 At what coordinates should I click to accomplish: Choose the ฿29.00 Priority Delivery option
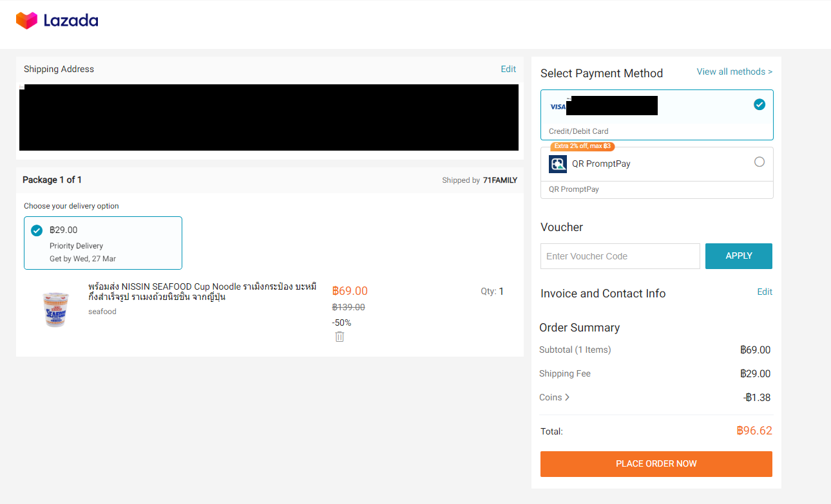(x=103, y=243)
